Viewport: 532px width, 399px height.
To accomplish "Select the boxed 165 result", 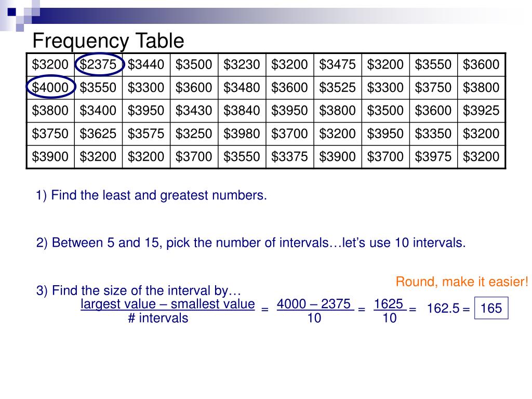I will click(x=491, y=308).
